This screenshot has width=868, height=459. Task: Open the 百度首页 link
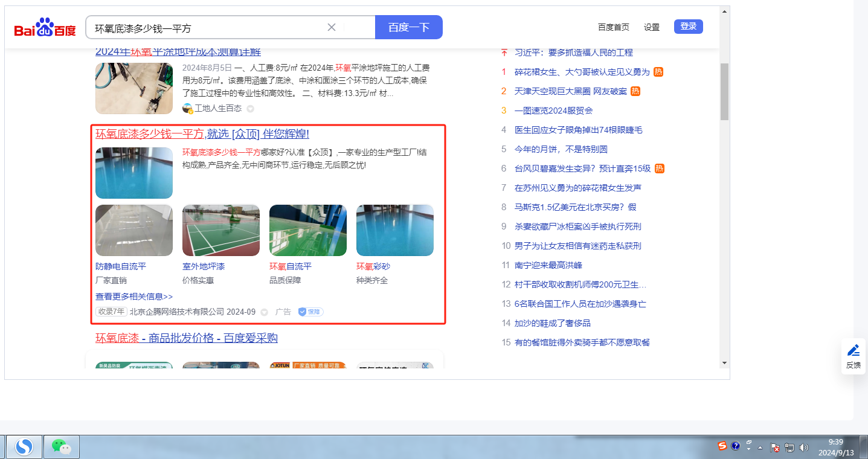point(614,27)
